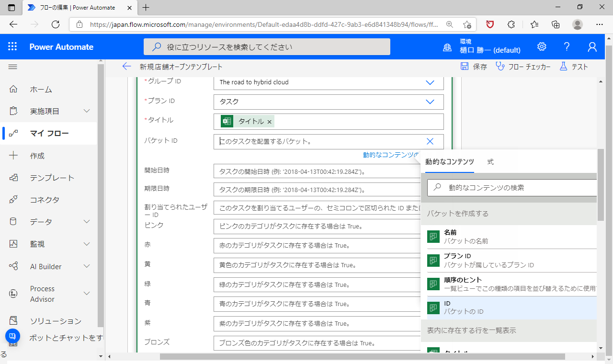613x364 pixels.
Task: Click the Flow Checker stethoscope icon
Action: pos(500,67)
